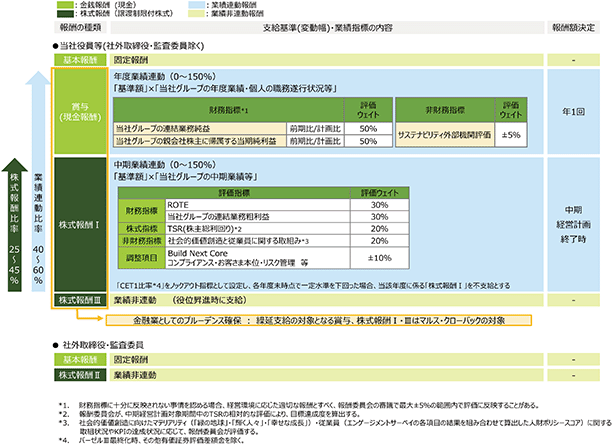Click the ±10% weight cell

379,258
